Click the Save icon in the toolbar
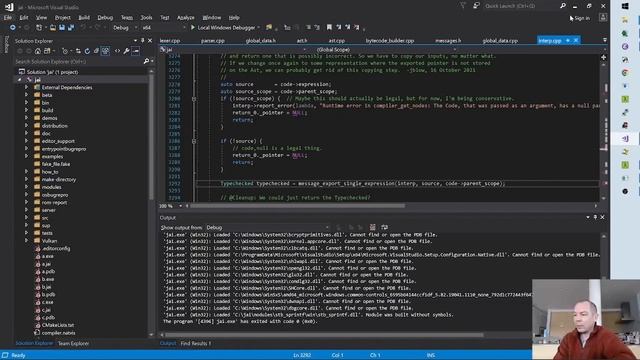The height and width of the screenshot is (360, 640). 62,27
